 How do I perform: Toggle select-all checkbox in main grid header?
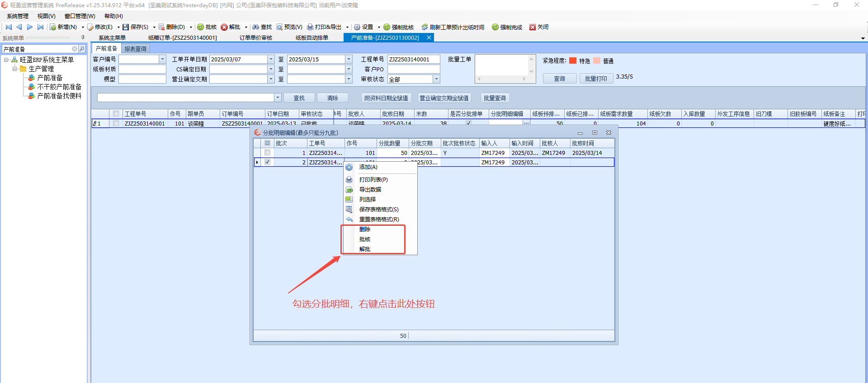point(116,114)
